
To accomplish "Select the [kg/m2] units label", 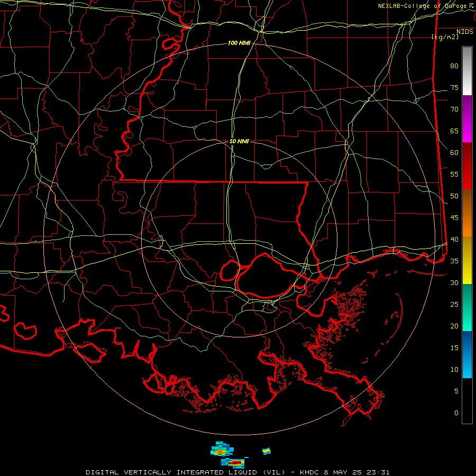I will pos(445,37).
